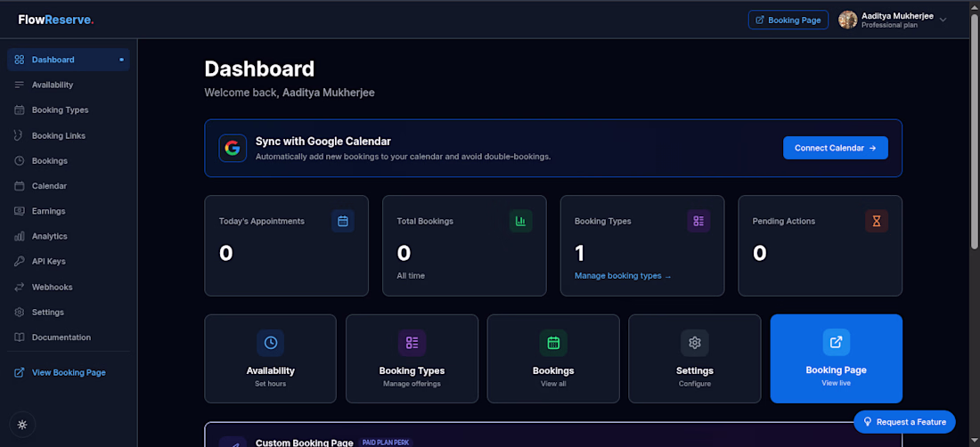
Task: Click the Documentation book icon in sidebar
Action: [20, 337]
